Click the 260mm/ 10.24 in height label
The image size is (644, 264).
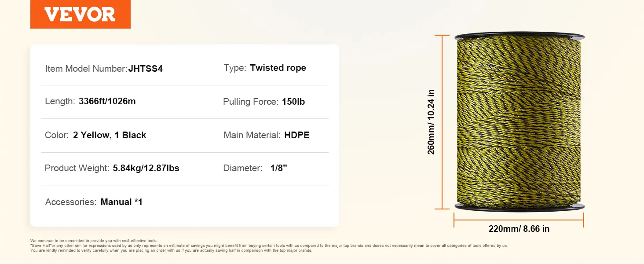pyautogui.click(x=431, y=122)
